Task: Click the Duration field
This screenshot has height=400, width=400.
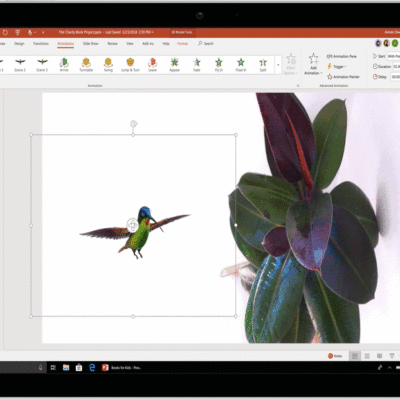Action: [396, 67]
